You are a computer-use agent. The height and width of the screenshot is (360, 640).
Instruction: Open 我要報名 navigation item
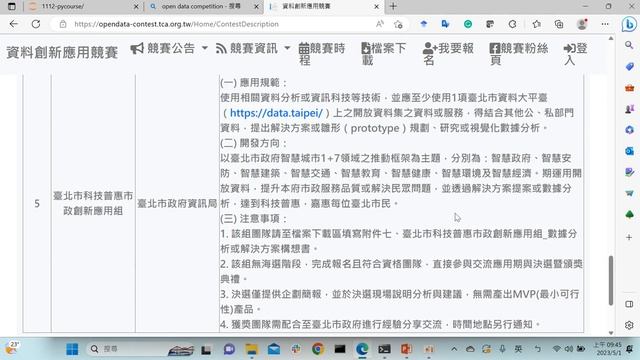pyautogui.click(x=448, y=54)
